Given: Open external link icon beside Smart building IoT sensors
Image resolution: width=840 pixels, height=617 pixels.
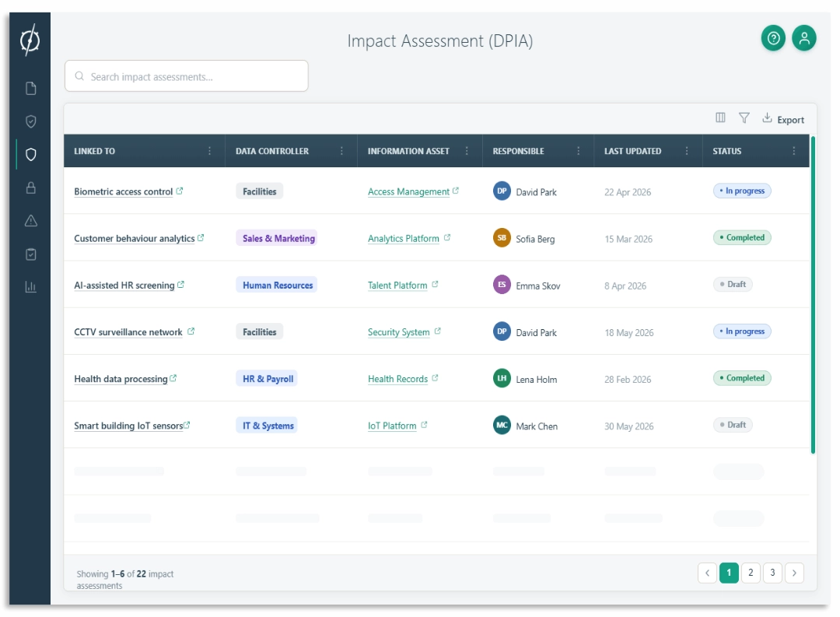Looking at the screenshot, I should pyautogui.click(x=187, y=425).
